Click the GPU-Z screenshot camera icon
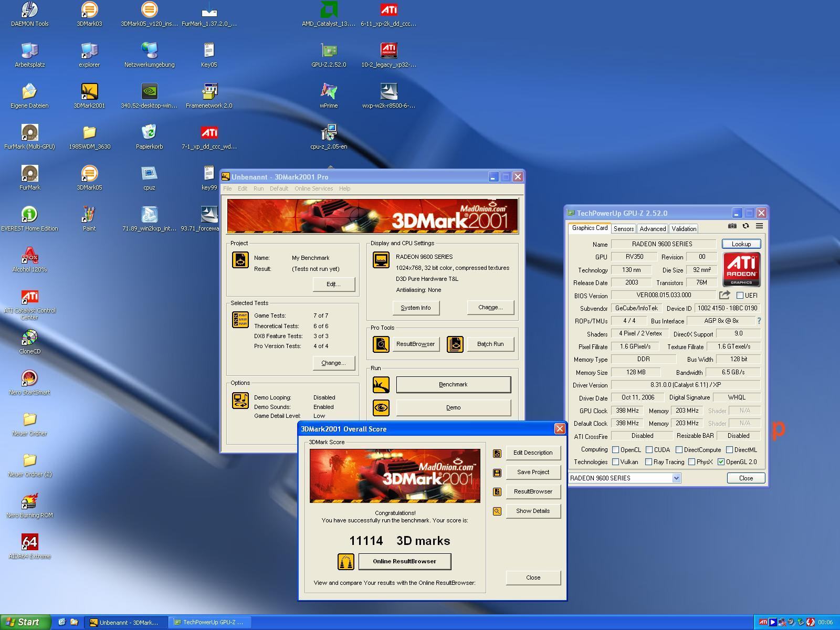The height and width of the screenshot is (630, 840). click(732, 226)
